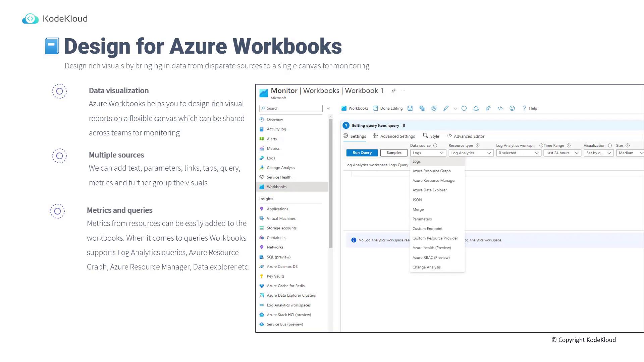Click the share/notification bell-like icon
Screen dimensions: 644x362
[476, 108]
